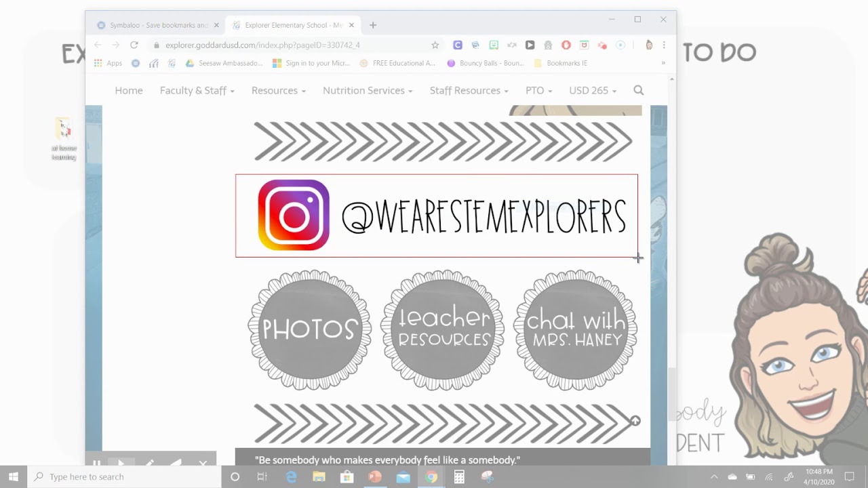Viewport: 868px width, 488px height.
Task: Open the Action Center notifications
Action: (x=849, y=476)
